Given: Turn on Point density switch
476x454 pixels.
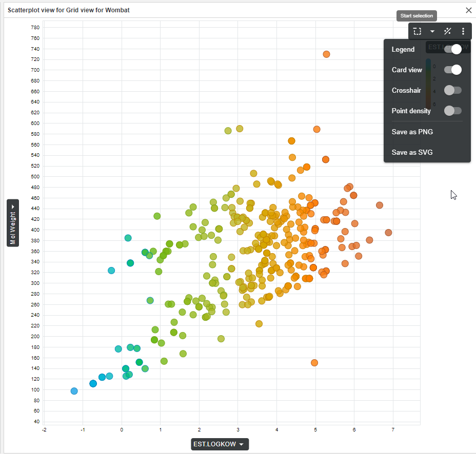Looking at the screenshot, I should click(453, 111).
